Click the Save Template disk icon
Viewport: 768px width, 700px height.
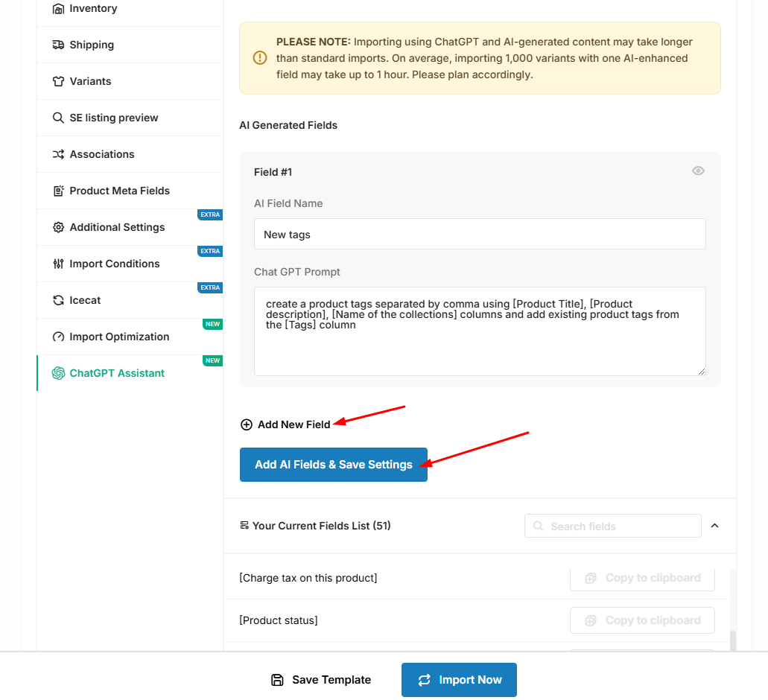(x=277, y=680)
